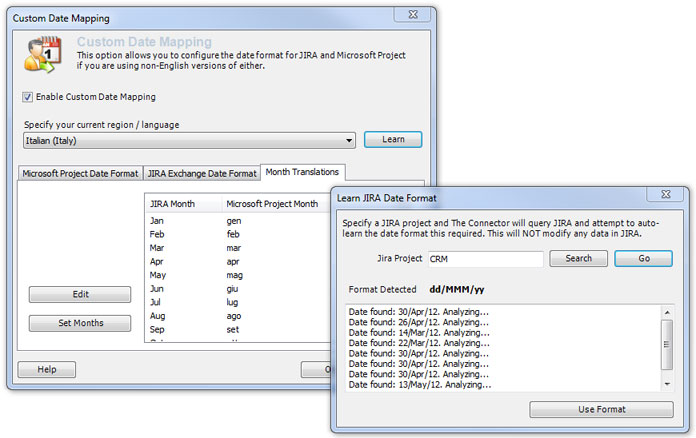The image size is (696, 438).
Task: Click the 'gen' translation cell
Action: point(234,221)
